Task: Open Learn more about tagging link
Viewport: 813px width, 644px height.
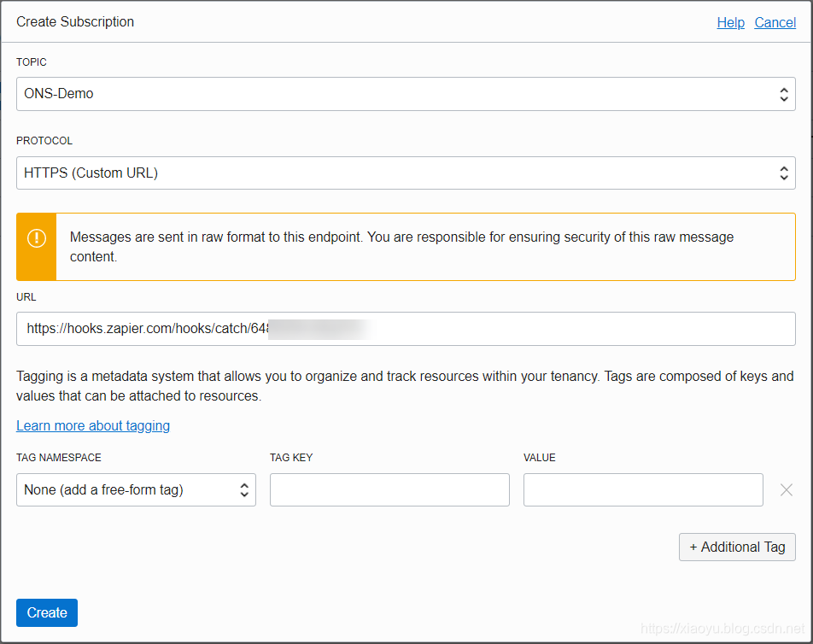Action: coord(93,425)
